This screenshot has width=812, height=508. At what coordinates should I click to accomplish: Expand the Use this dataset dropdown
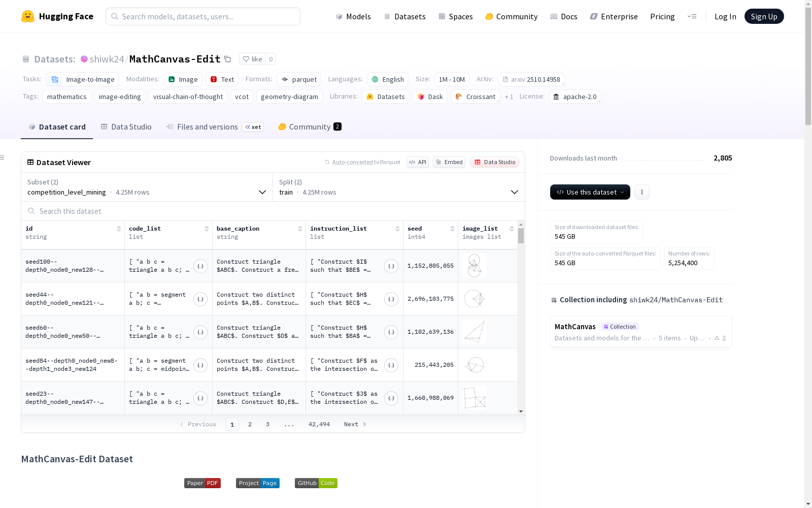pyautogui.click(x=590, y=192)
